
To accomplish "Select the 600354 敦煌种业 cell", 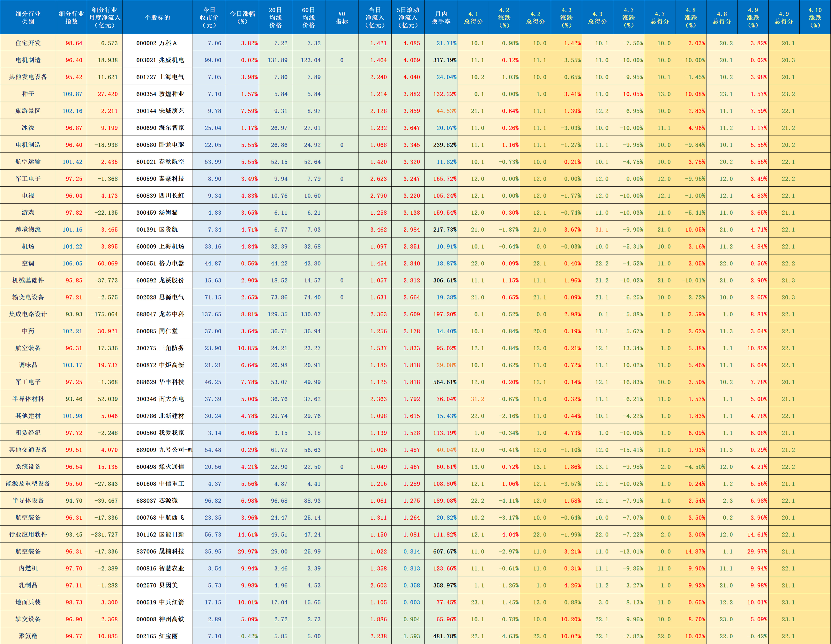I will point(157,94).
